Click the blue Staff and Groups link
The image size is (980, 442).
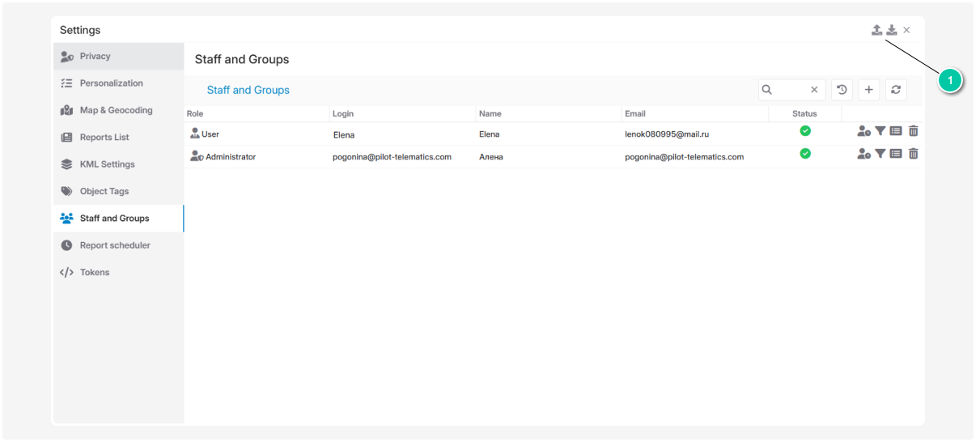(248, 91)
